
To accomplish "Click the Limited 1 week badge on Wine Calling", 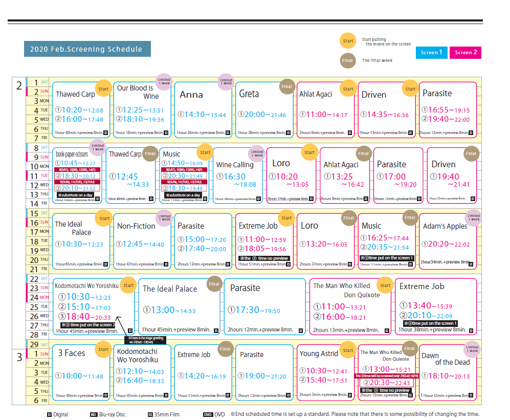I will click(x=257, y=153).
